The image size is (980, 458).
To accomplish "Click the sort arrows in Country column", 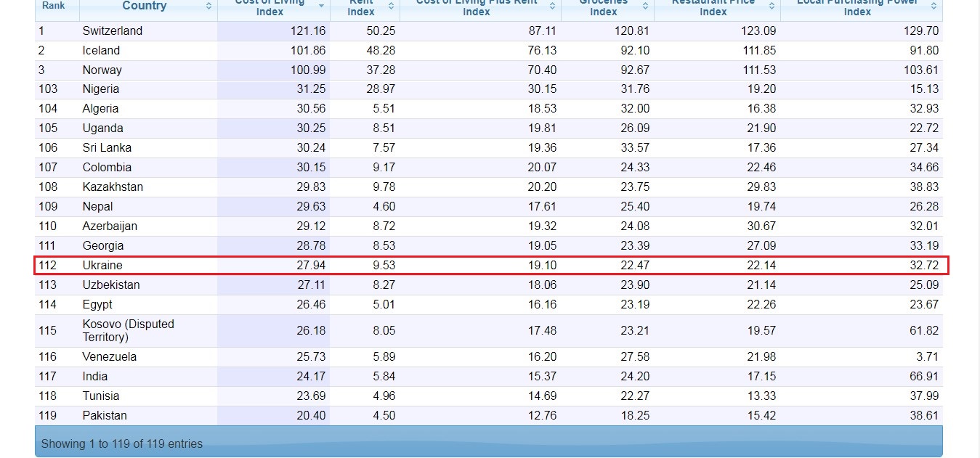I will [209, 6].
